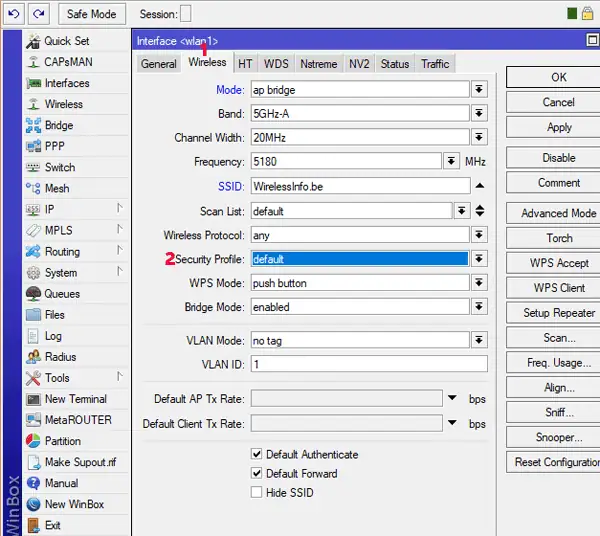The width and height of the screenshot is (600, 536).
Task: Enable the Hide SSID checkbox
Action: click(x=256, y=492)
